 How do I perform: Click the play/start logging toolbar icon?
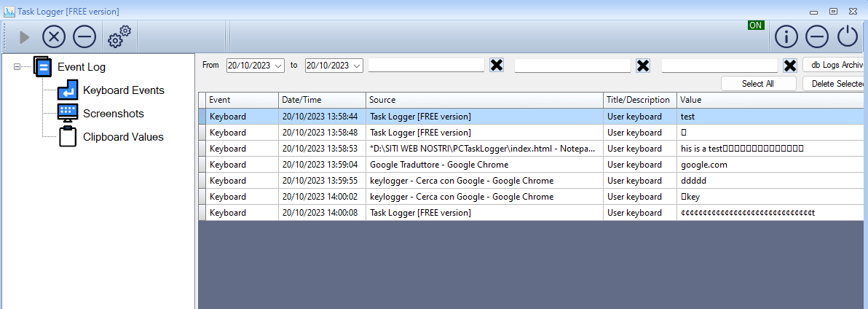point(24,36)
